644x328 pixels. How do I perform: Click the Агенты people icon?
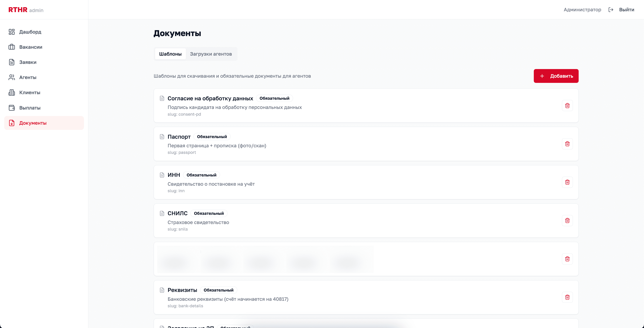[12, 77]
